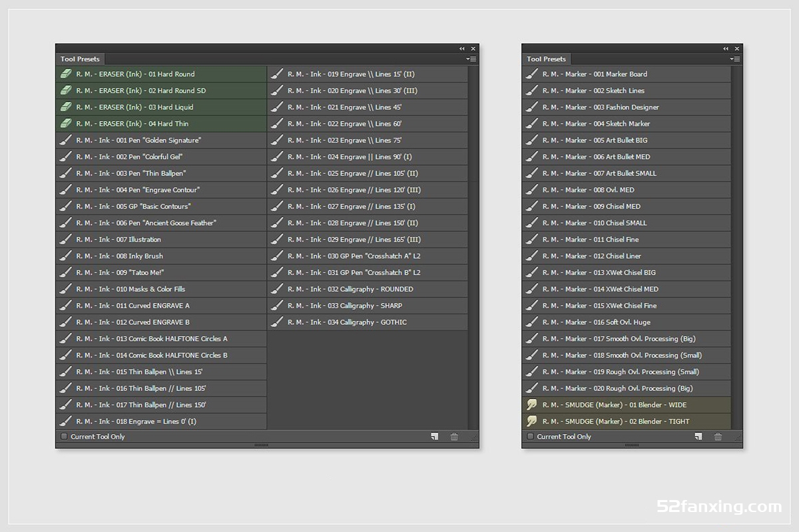Select Ink 022 Engrave Lines 60' preset
The width and height of the screenshot is (799, 532).
coord(368,124)
